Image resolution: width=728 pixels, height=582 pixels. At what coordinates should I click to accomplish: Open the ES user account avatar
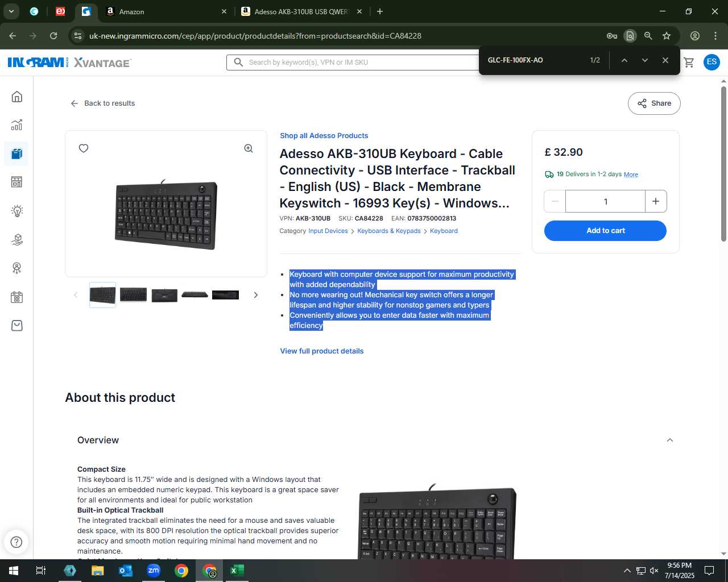click(712, 62)
